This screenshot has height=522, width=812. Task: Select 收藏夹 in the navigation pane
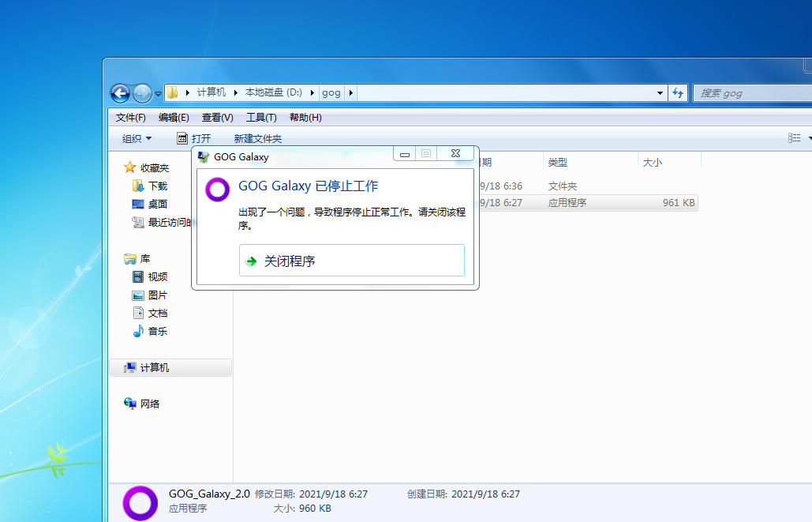(x=147, y=167)
